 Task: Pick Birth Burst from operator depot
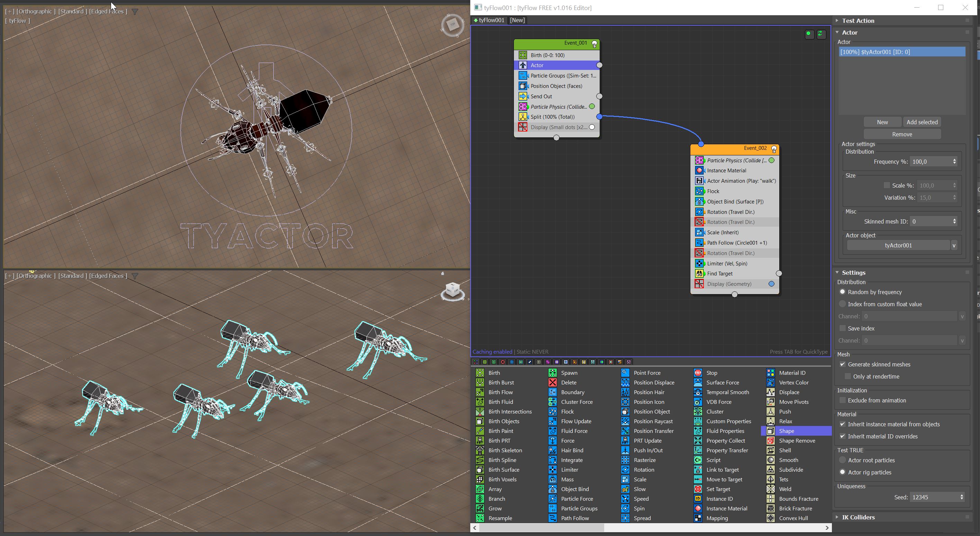(501, 382)
